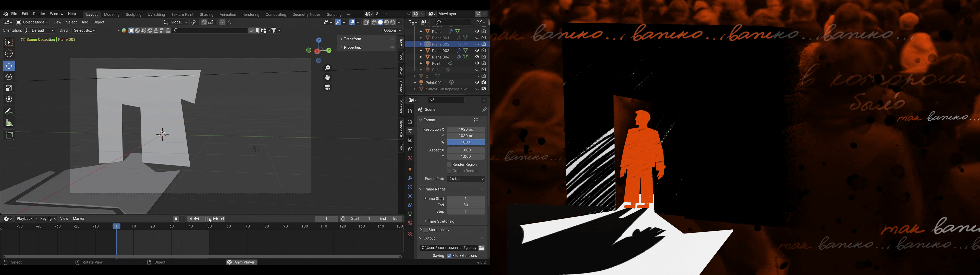Open the Object Mode dropdown
Image resolution: width=980 pixels, height=275 pixels.
pyautogui.click(x=32, y=22)
